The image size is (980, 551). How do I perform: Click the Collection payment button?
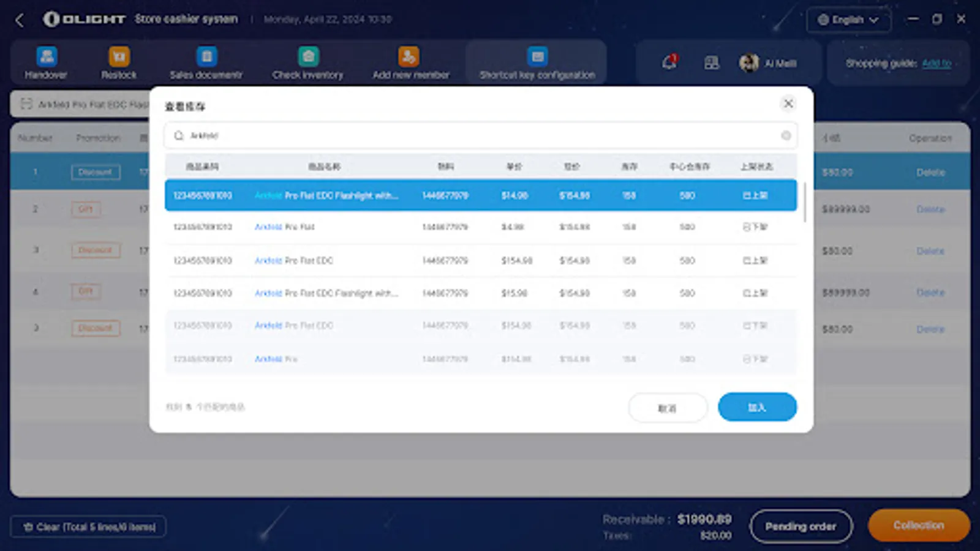pyautogui.click(x=918, y=525)
